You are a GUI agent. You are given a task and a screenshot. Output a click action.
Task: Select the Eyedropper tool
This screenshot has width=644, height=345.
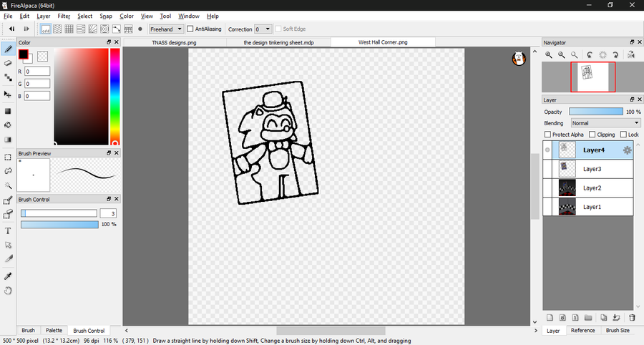click(8, 276)
